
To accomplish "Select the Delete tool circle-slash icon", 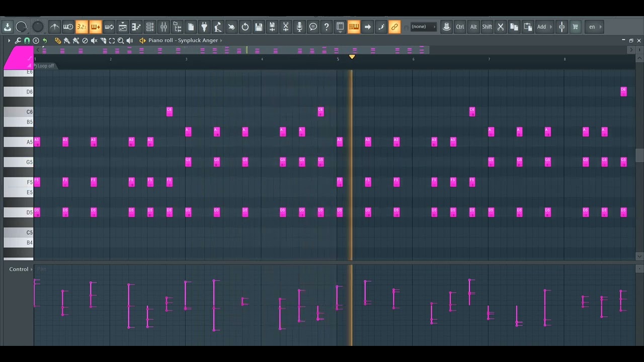I will [x=85, y=40].
